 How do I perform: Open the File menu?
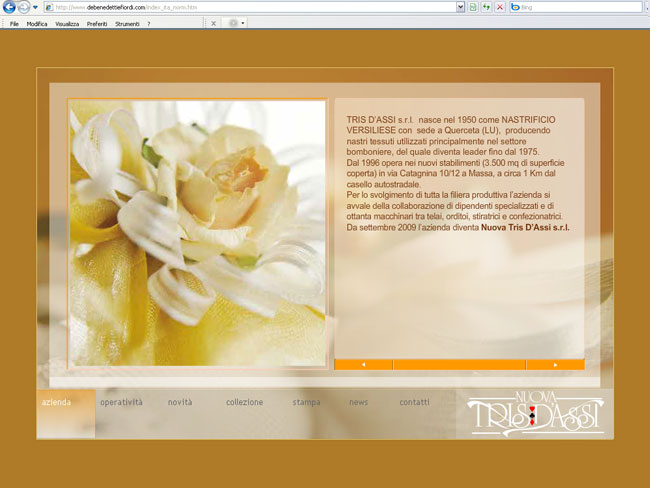[x=14, y=24]
